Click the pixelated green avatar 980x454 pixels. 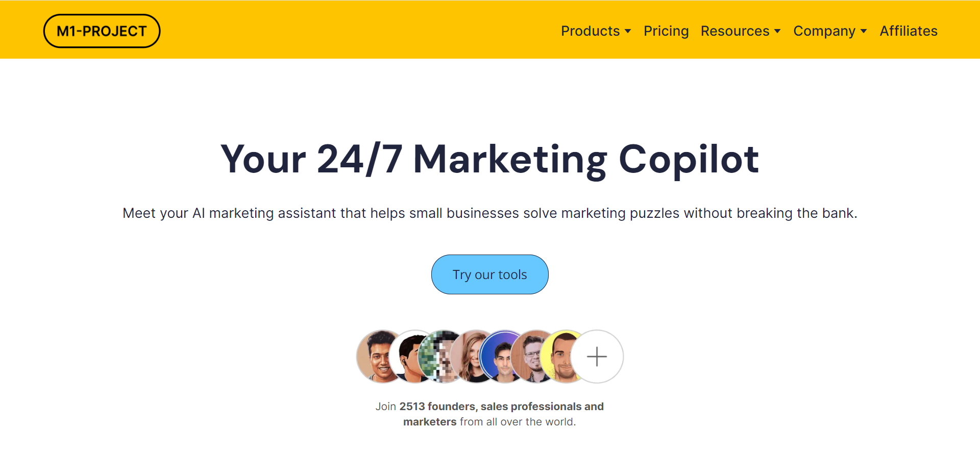tap(435, 357)
